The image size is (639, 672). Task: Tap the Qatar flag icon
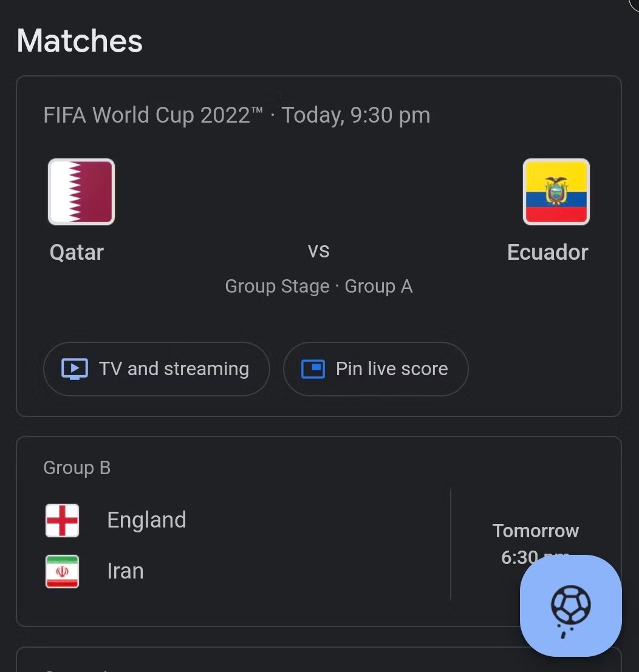pos(81,192)
